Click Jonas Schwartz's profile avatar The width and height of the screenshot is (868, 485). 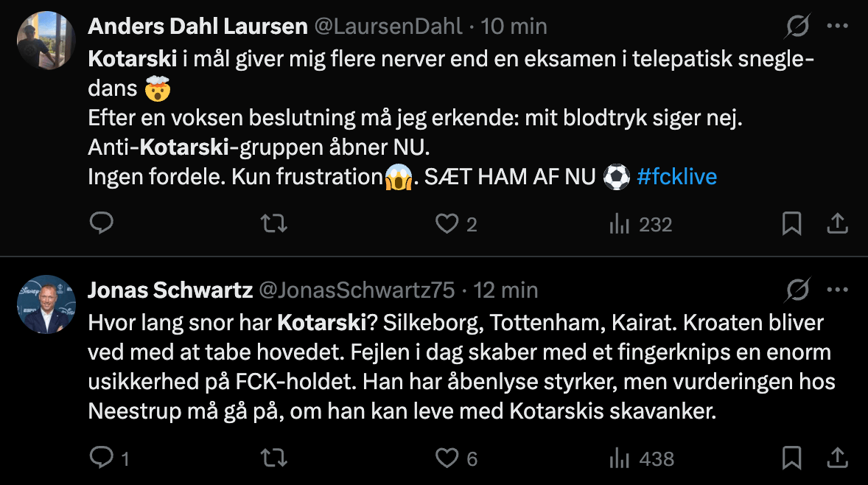coord(46,304)
